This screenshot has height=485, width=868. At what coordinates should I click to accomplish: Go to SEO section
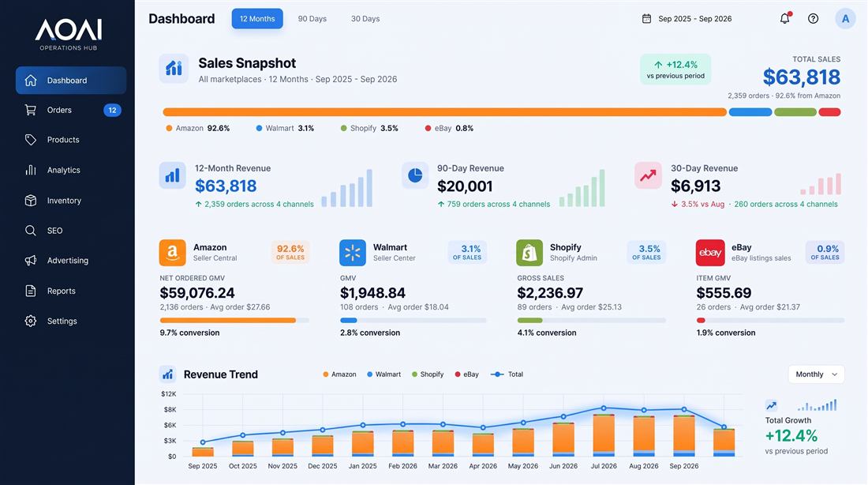(x=71, y=230)
